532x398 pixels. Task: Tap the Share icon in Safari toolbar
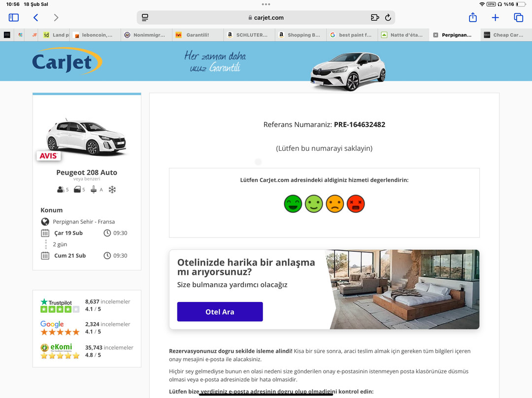tap(472, 17)
